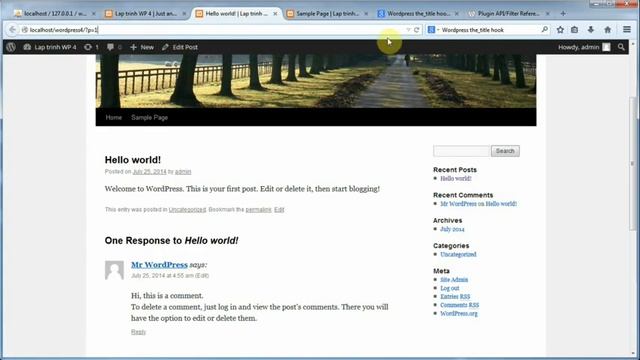
Task: Close the Sample Page tab
Action: 366,13
